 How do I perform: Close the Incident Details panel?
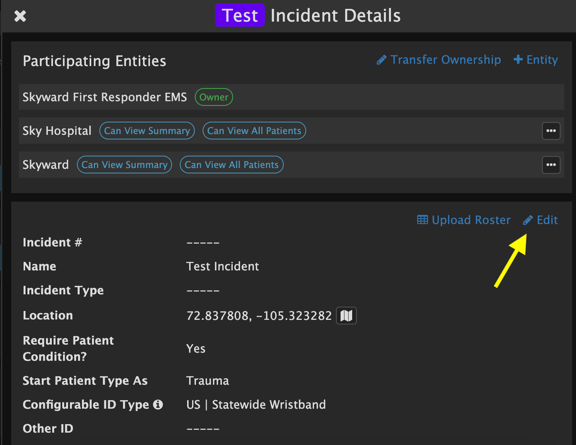coord(20,16)
